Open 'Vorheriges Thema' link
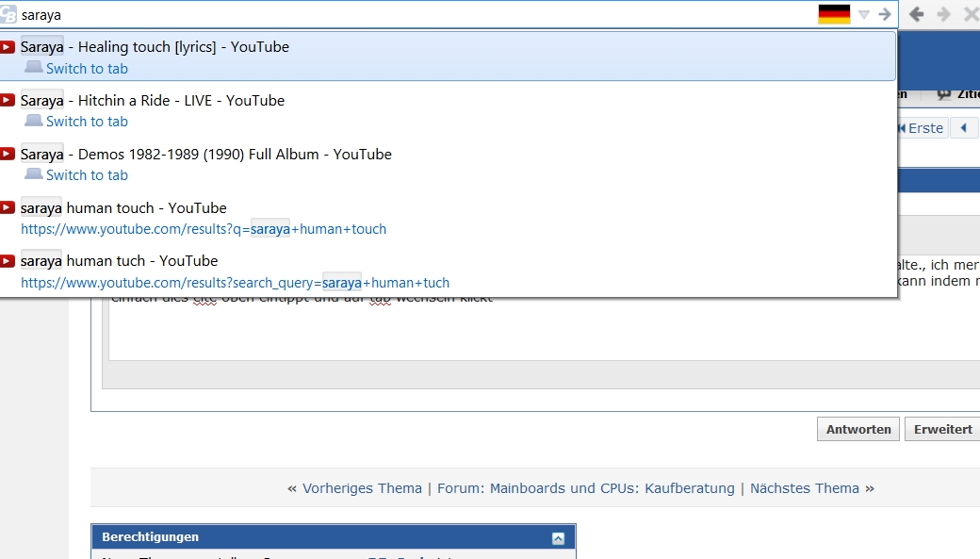The width and height of the screenshot is (980, 559). pos(362,488)
